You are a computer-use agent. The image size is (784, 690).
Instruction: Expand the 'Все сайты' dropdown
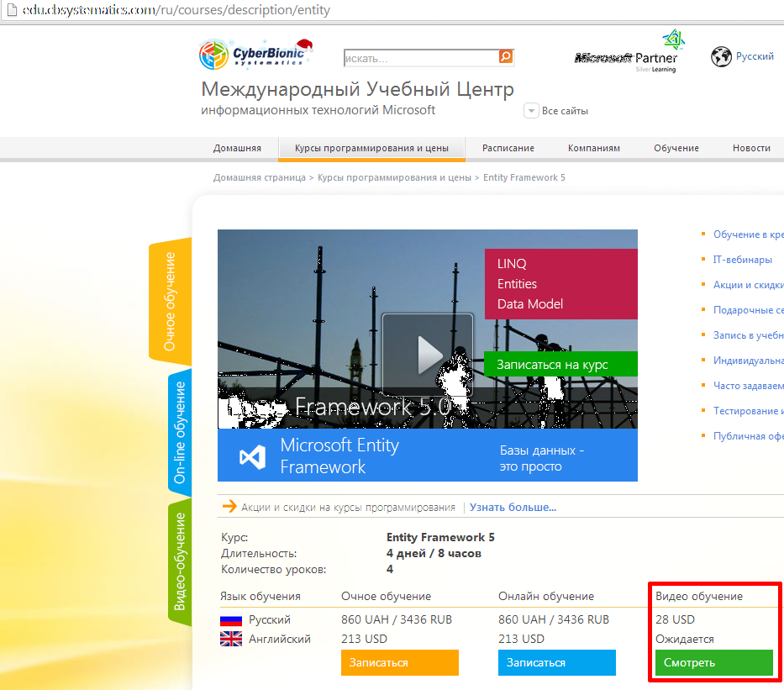click(x=531, y=111)
